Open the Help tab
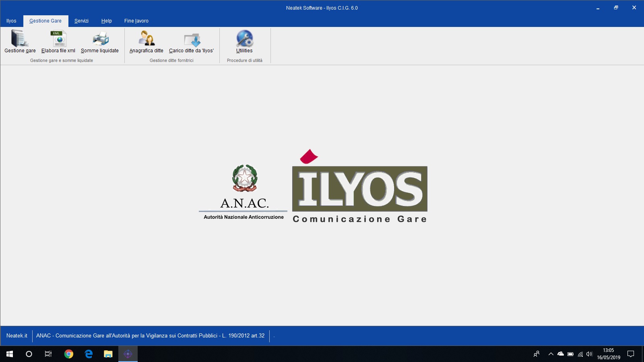This screenshot has height=362, width=644. [x=107, y=21]
